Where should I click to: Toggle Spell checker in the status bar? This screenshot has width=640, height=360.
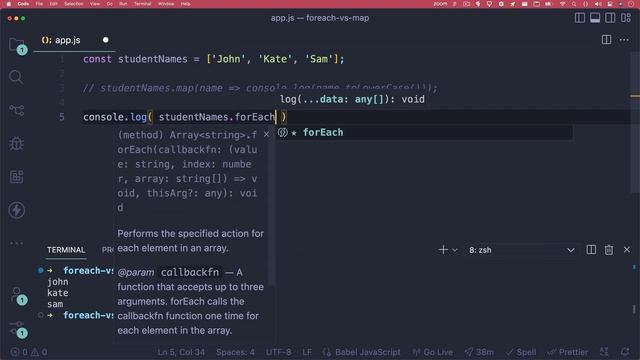coord(521,352)
